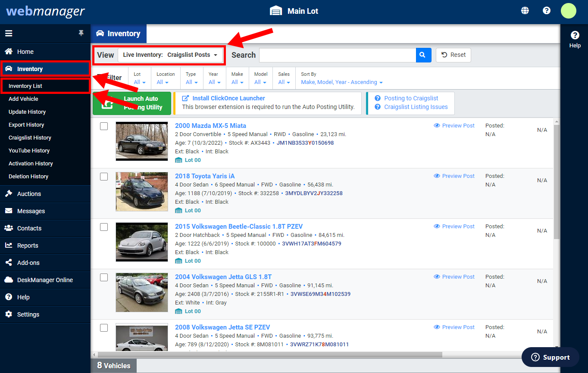Expand the Lot filter dropdown
The height and width of the screenshot is (373, 588).
(140, 82)
